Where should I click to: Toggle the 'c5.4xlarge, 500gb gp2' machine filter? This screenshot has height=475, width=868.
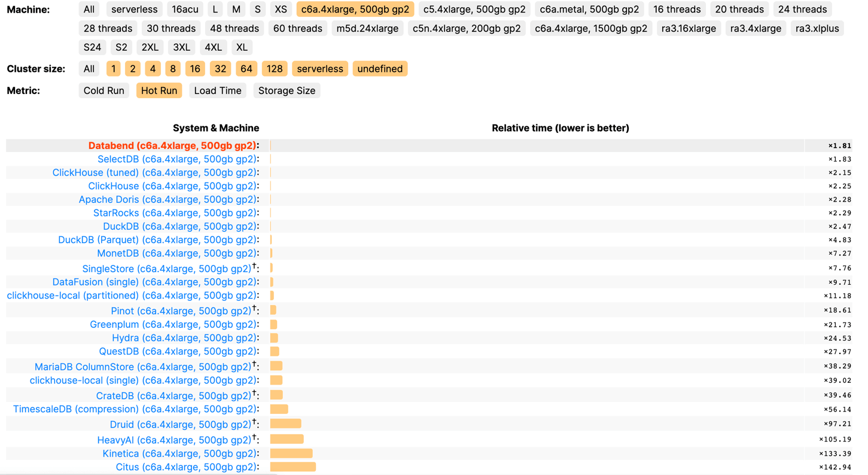pyautogui.click(x=474, y=10)
